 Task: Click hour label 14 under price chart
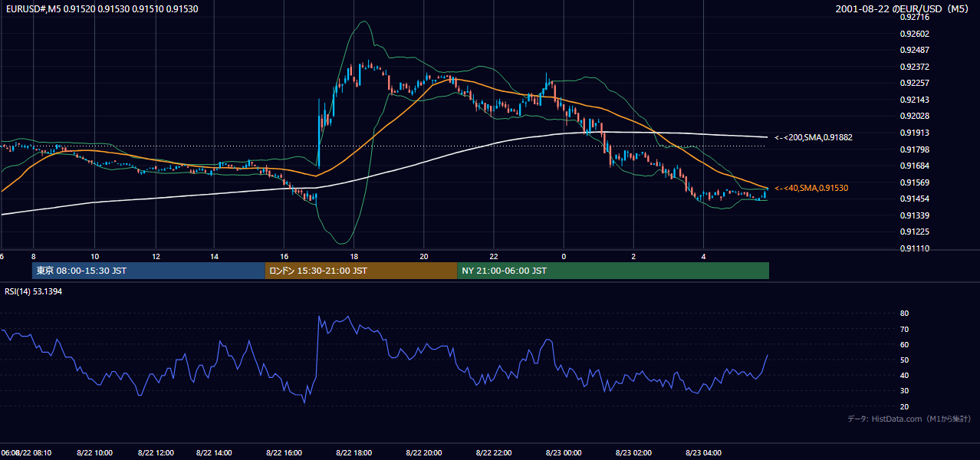pyautogui.click(x=215, y=256)
